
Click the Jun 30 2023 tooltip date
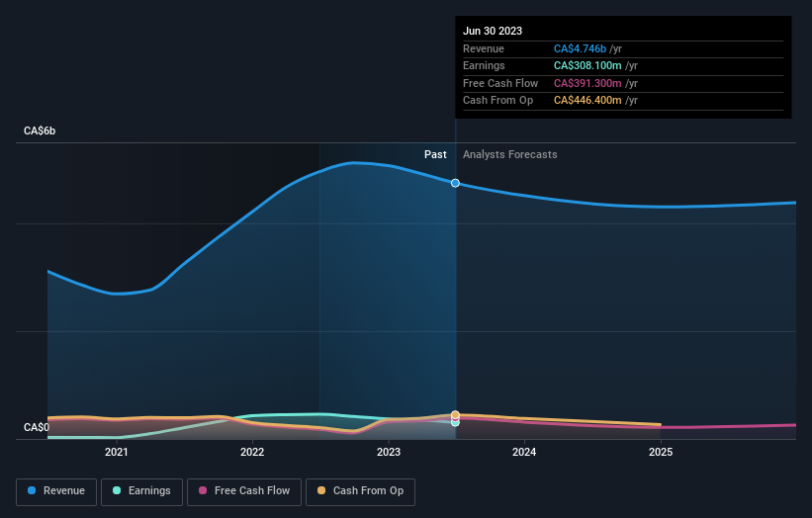(493, 31)
